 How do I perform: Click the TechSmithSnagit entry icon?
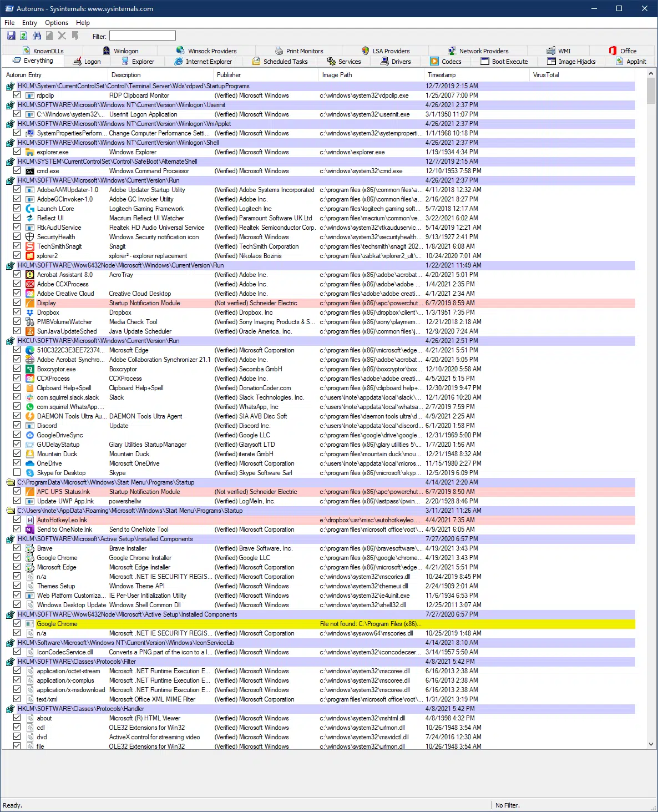click(x=30, y=246)
